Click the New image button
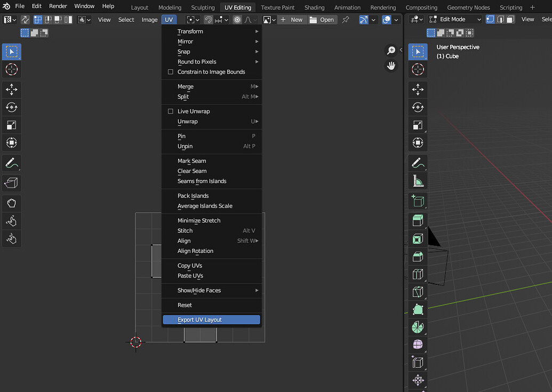 pyautogui.click(x=292, y=20)
